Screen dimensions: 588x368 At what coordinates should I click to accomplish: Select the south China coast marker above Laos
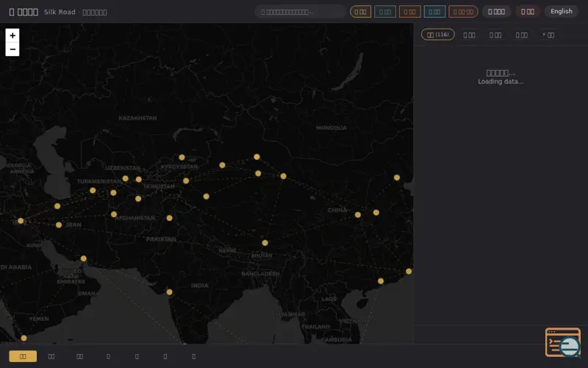(x=381, y=281)
